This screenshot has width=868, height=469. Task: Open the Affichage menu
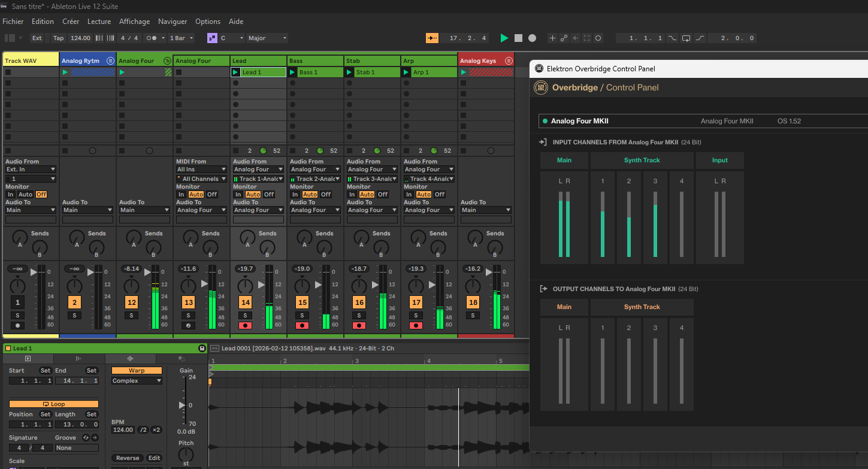pyautogui.click(x=134, y=22)
